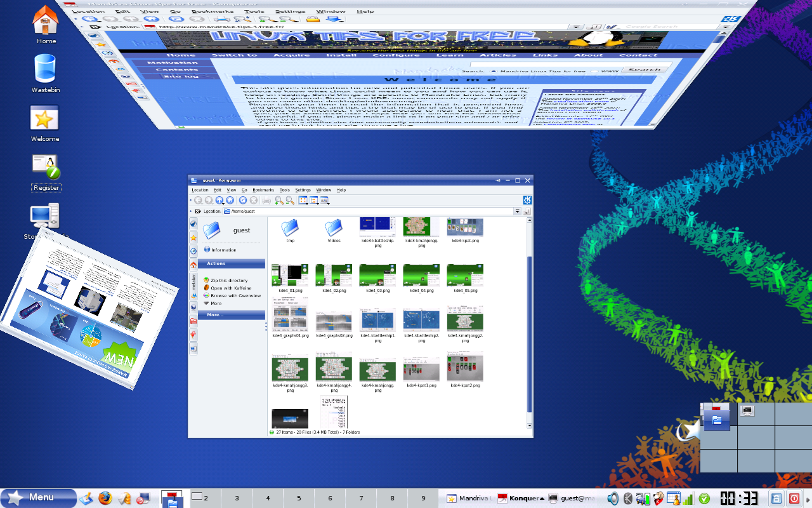The height and width of the screenshot is (508, 812).
Task: Switch to the guest@ma terminal taskbar entry
Action: click(572, 498)
